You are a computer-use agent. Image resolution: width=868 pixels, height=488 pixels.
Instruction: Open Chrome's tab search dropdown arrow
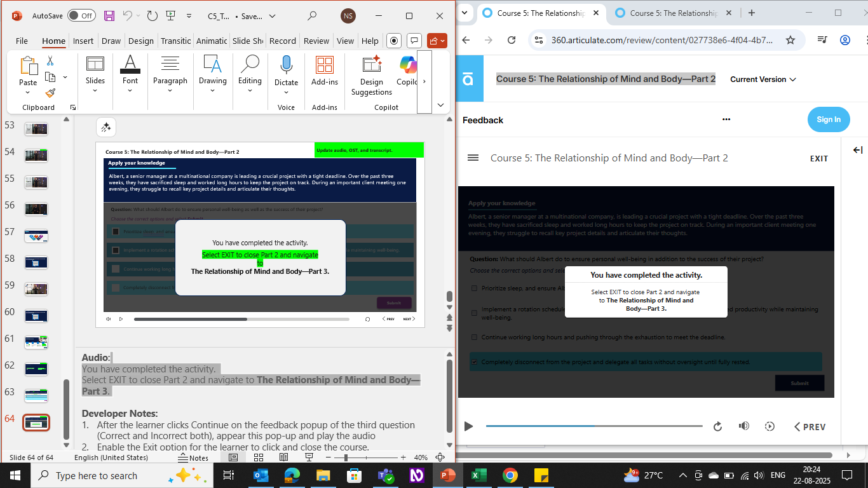click(465, 13)
